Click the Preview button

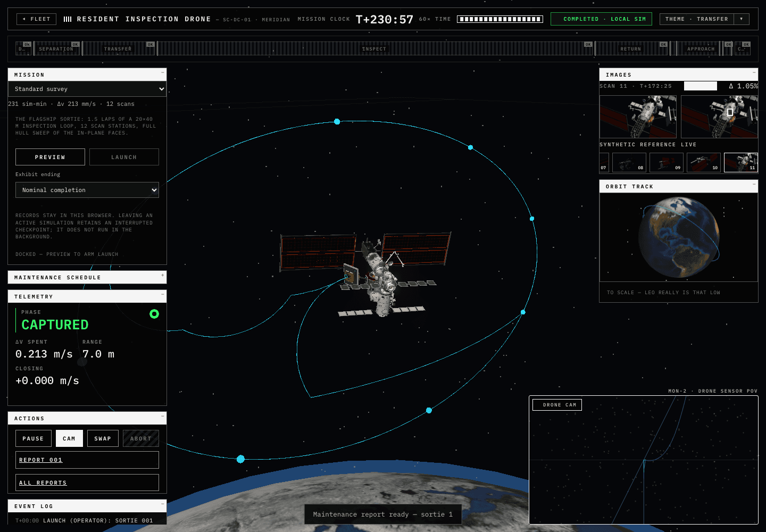point(50,157)
